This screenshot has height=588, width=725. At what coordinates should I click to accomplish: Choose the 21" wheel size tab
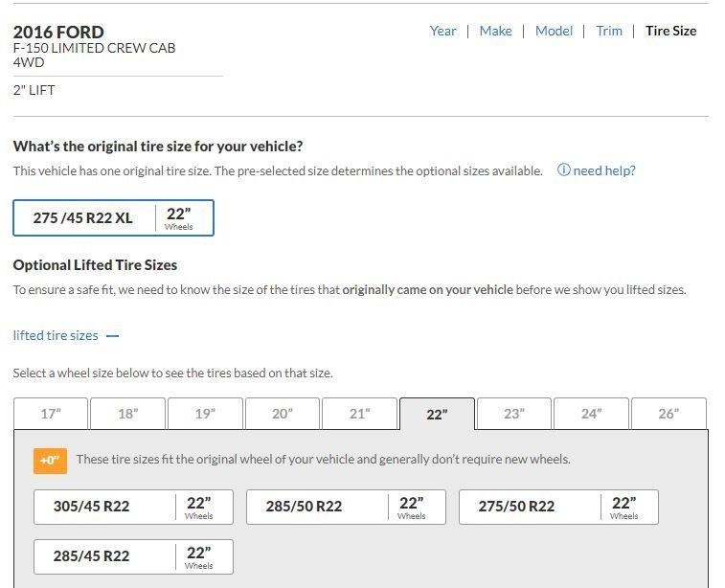pyautogui.click(x=359, y=414)
